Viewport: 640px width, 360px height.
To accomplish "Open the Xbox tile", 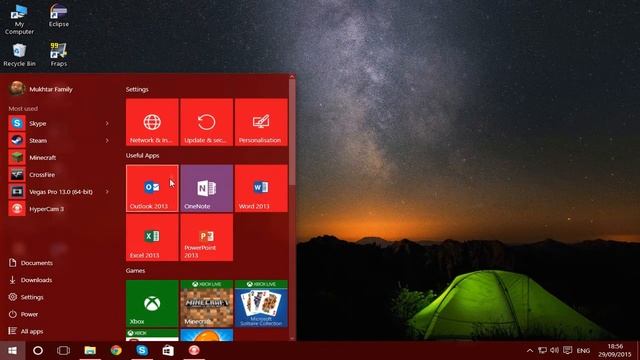I will (x=152, y=304).
